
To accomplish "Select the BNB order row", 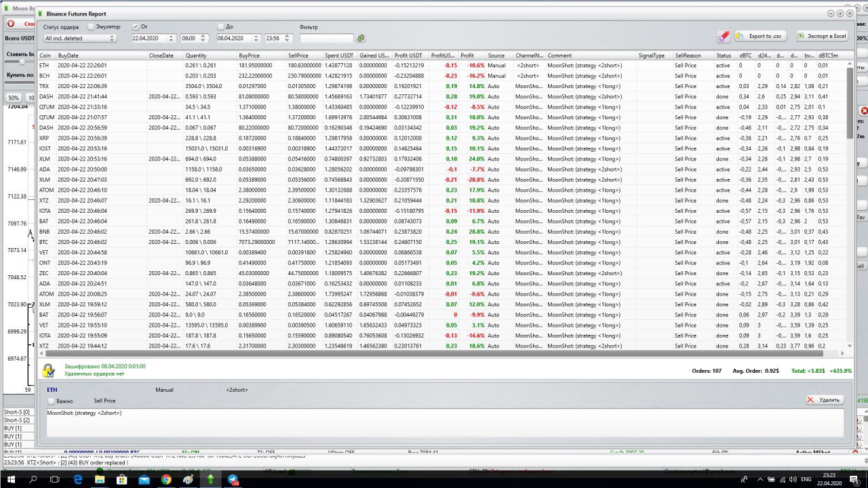I will (x=441, y=232).
